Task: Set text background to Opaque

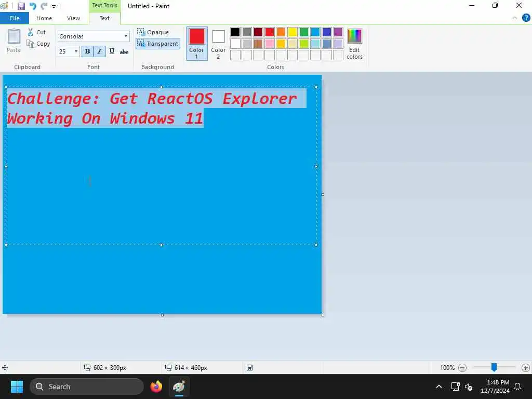Action: tap(153, 32)
